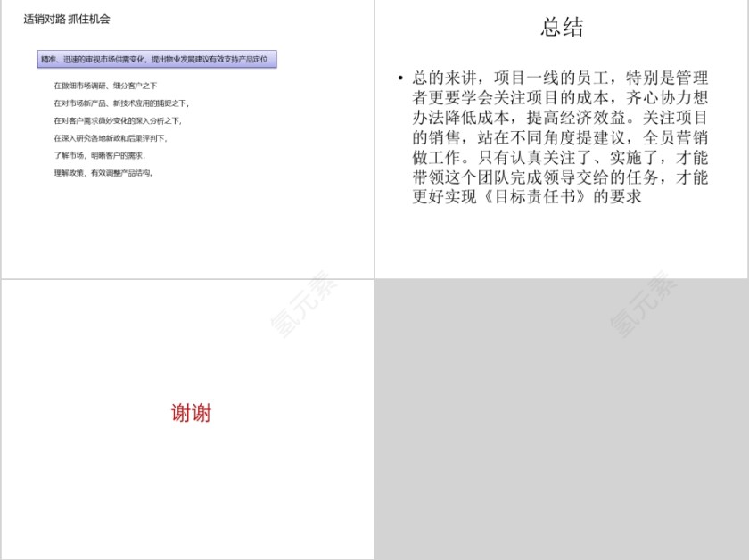Click the line 在深入研究各地新政和后果评判下

pyautogui.click(x=110, y=137)
